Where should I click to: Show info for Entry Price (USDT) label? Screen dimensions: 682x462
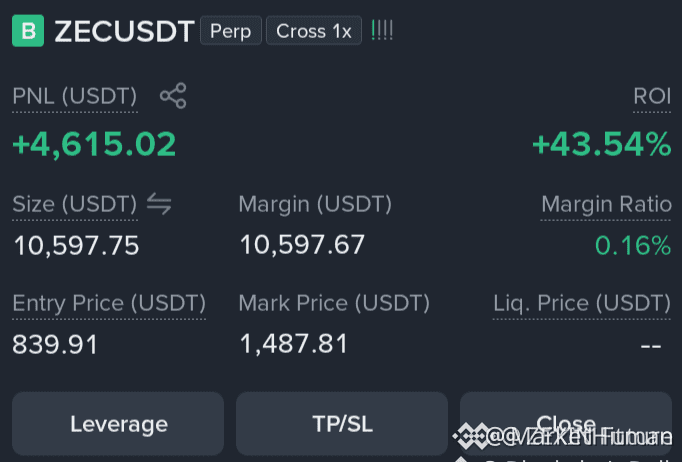109,303
